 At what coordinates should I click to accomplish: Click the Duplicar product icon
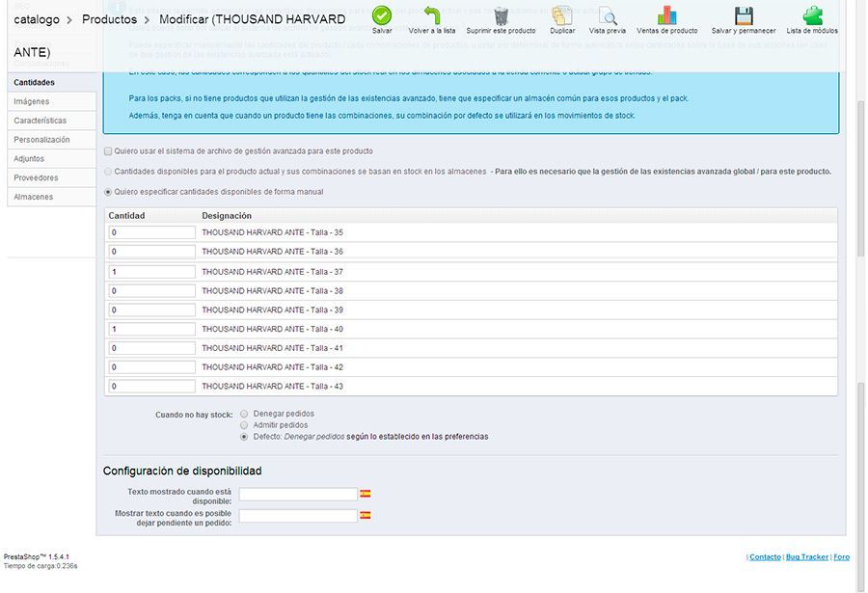pos(562,15)
